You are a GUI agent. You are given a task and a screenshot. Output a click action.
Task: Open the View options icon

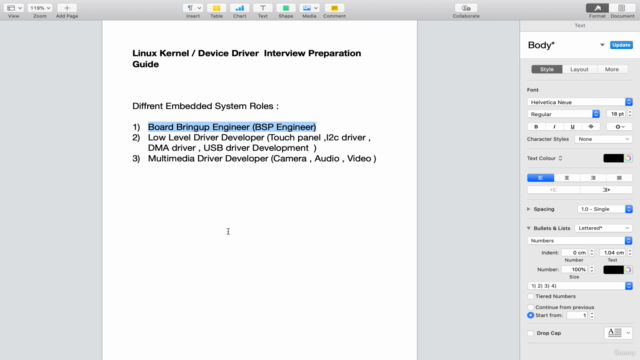14,8
